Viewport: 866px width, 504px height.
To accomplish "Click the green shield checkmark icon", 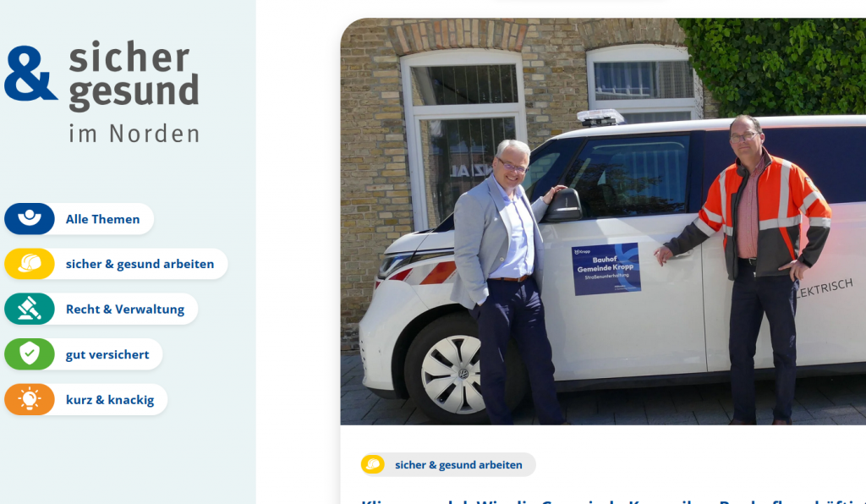I will point(30,354).
